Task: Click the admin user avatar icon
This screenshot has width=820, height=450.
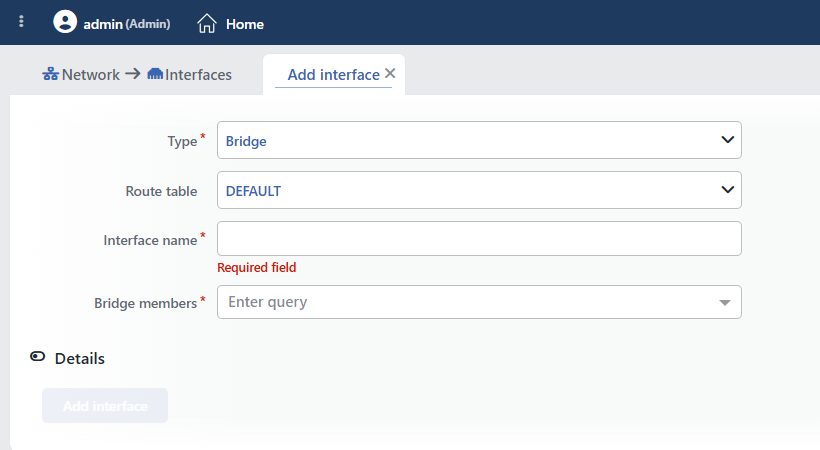Action: (x=65, y=21)
